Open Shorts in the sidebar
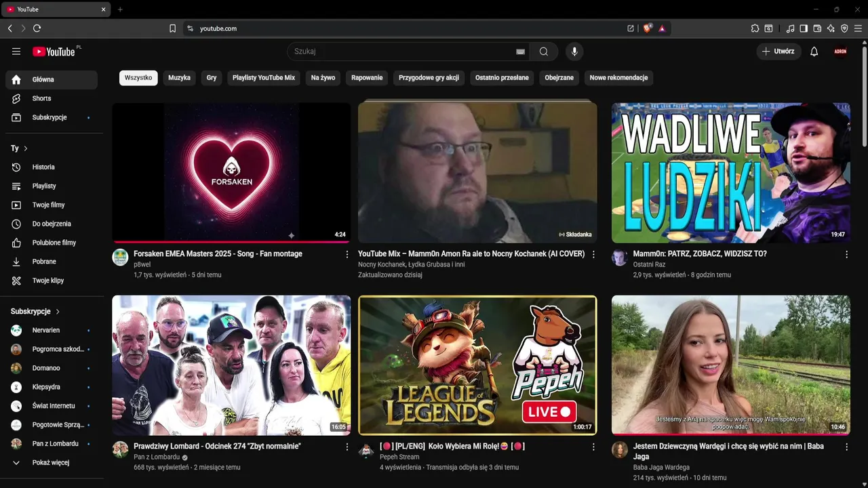 pyautogui.click(x=52, y=98)
